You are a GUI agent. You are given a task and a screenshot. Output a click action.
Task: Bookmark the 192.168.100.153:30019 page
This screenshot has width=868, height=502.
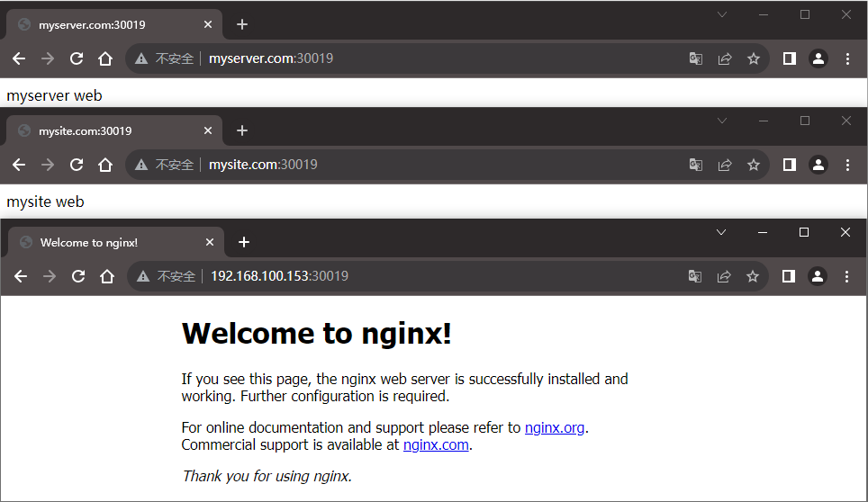click(x=753, y=276)
